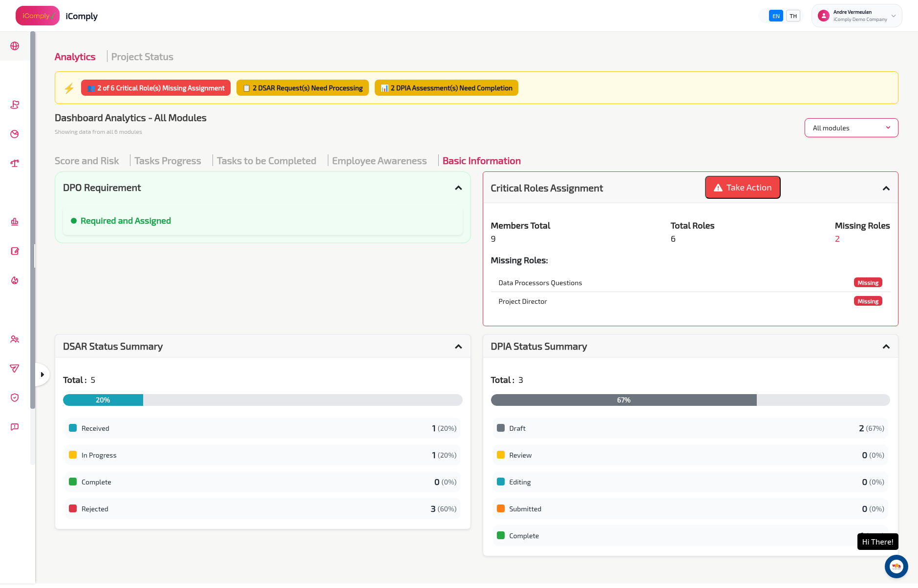Screen dimensions: 918x588
Task: Open the team members sidebar icon
Action: coord(14,339)
